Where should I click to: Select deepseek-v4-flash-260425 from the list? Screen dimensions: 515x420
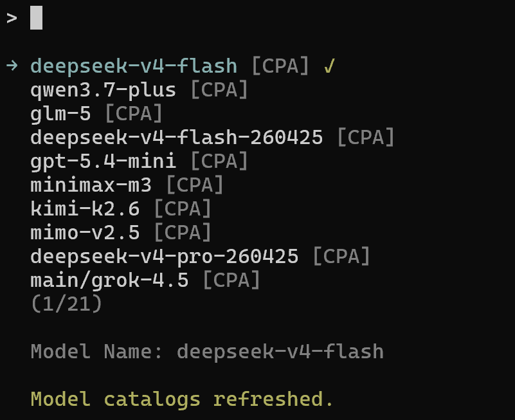[x=212, y=138]
